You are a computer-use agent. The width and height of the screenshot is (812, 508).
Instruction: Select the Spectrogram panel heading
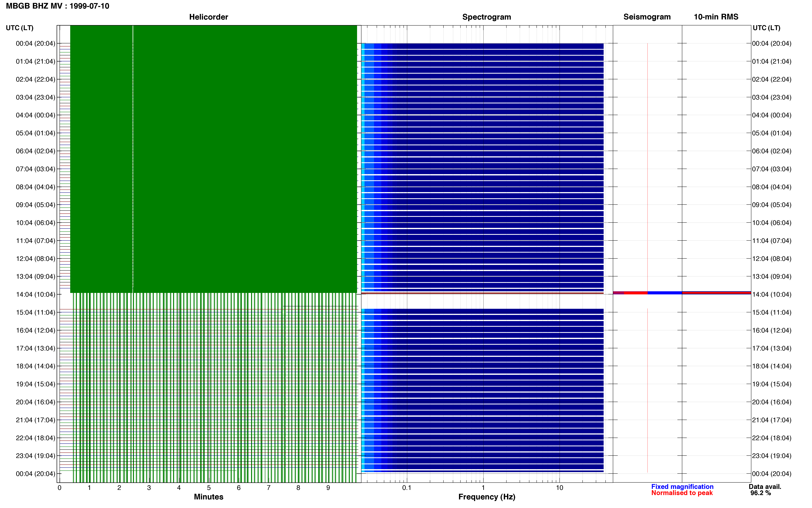coord(487,17)
